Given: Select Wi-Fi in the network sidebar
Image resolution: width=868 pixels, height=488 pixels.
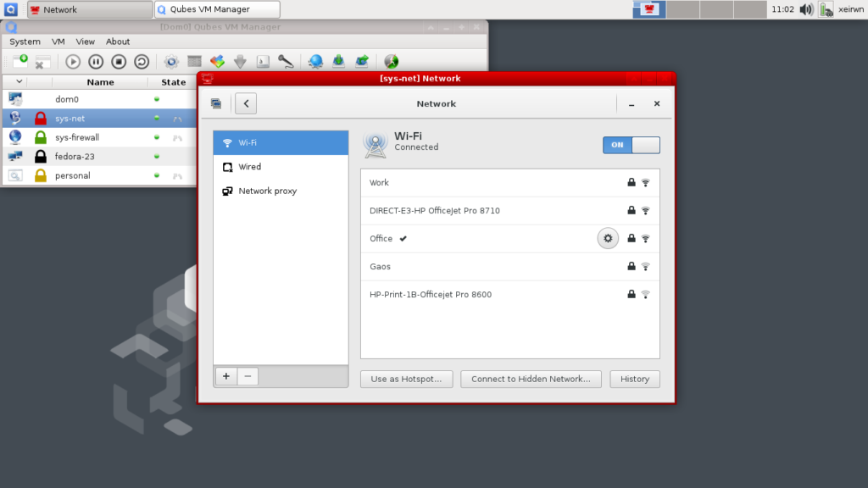Looking at the screenshot, I should (281, 142).
